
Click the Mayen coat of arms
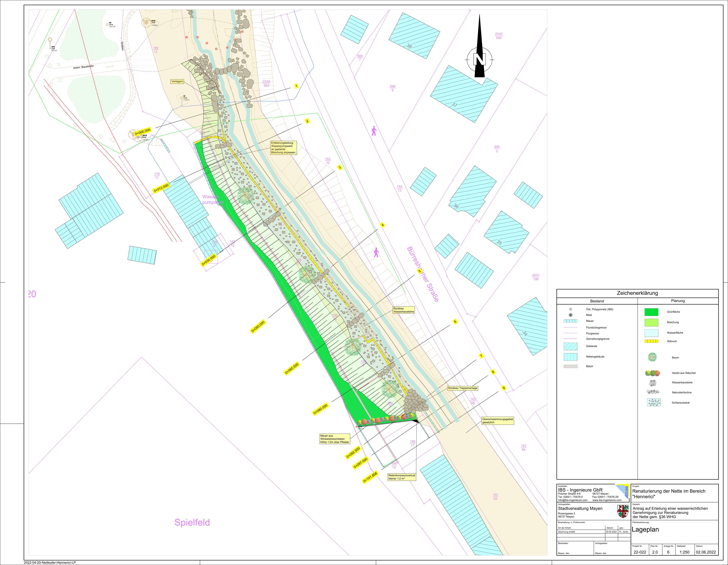622,511
